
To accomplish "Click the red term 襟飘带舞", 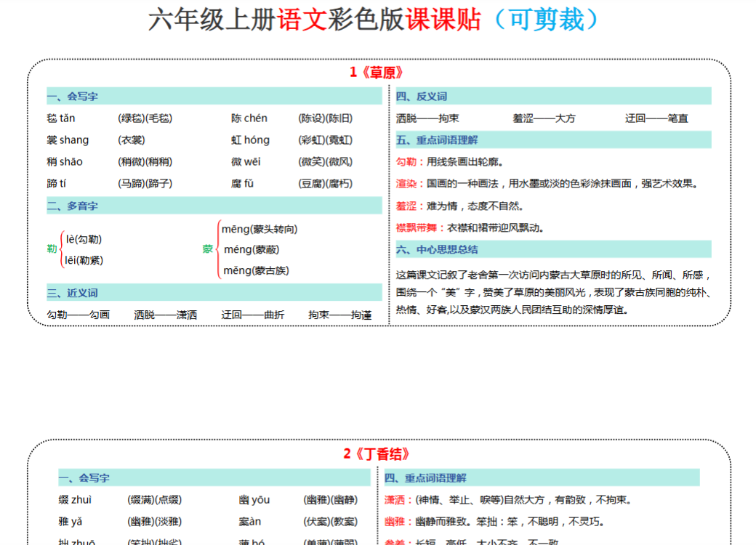I will [417, 228].
